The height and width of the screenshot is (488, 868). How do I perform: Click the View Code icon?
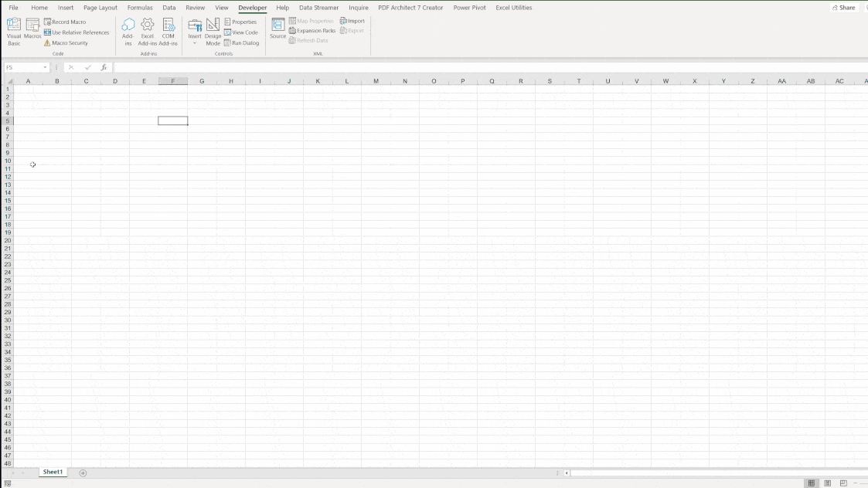[x=241, y=32]
